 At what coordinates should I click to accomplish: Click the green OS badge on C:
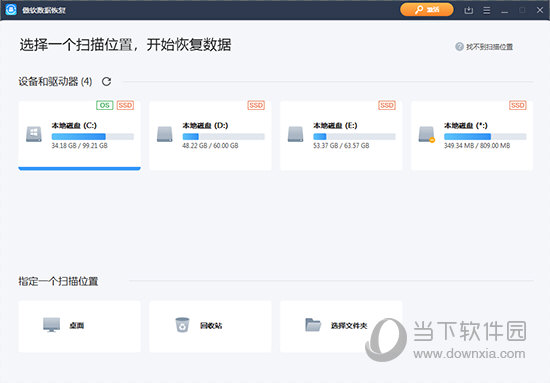[x=105, y=105]
